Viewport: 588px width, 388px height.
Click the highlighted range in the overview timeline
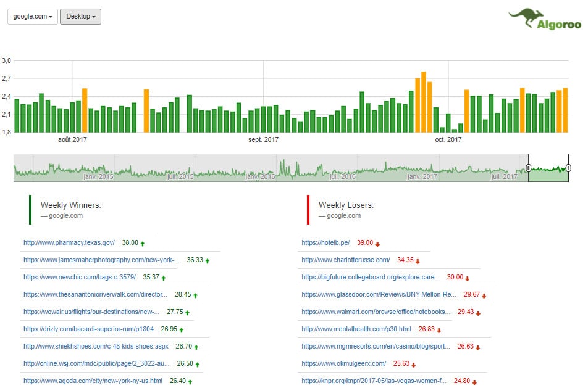click(x=548, y=168)
